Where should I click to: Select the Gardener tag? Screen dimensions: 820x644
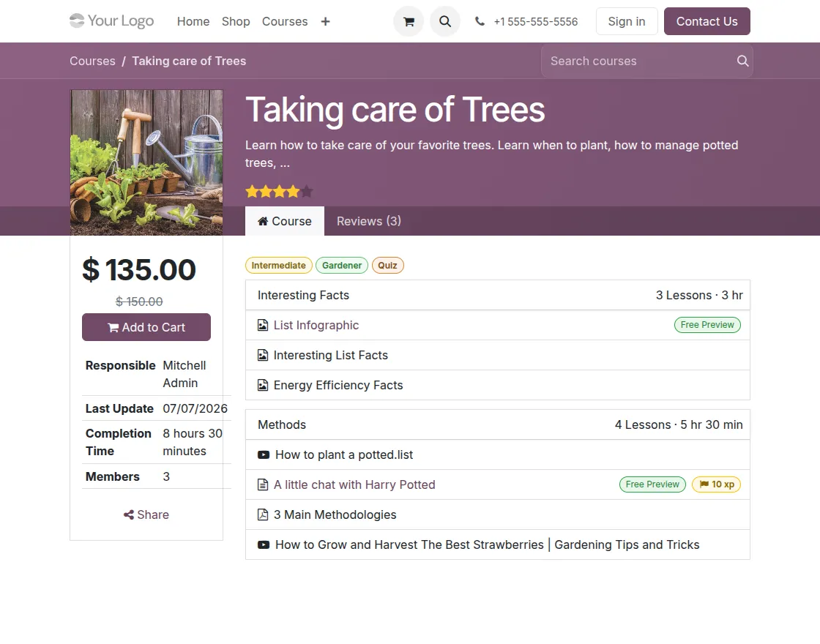[342, 266]
